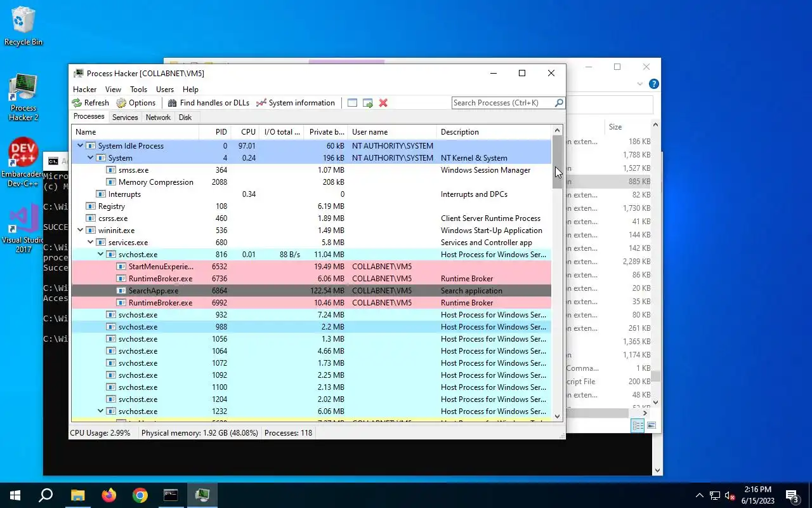The image size is (812, 508).
Task: Switch to Command Prompt taskbar icon
Action: tap(171, 495)
